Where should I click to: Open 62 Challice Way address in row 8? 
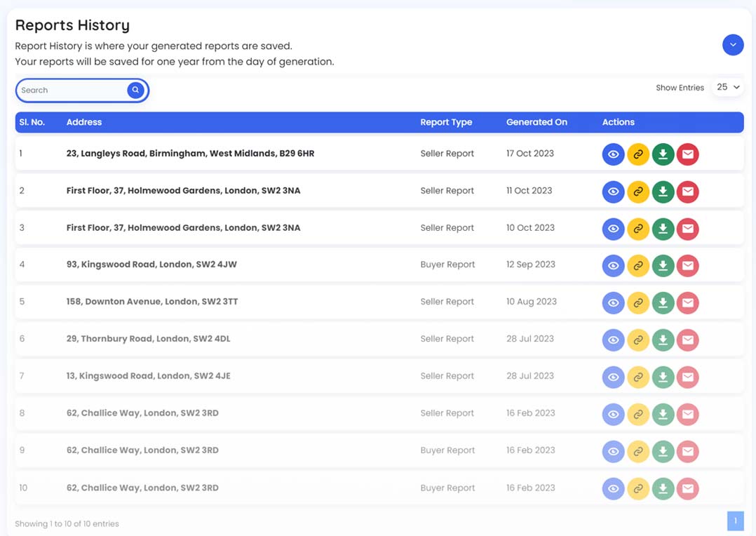(x=142, y=413)
